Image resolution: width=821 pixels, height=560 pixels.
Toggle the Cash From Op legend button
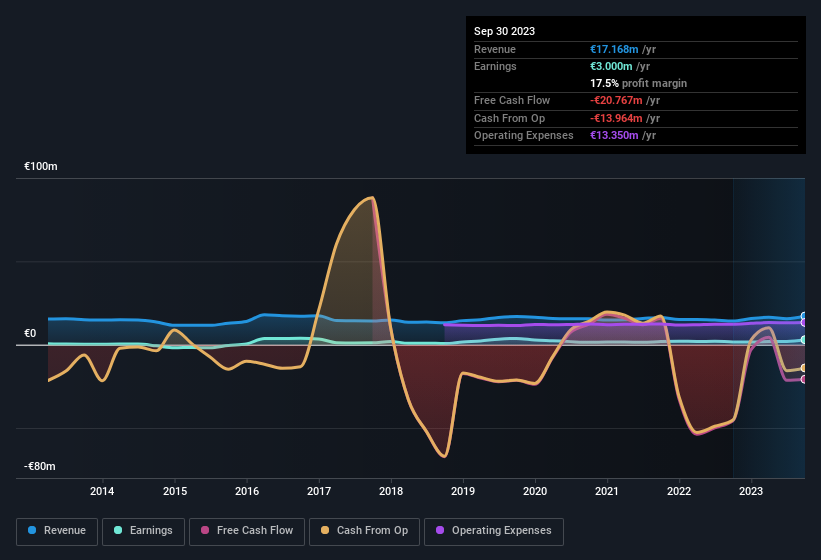click(364, 531)
